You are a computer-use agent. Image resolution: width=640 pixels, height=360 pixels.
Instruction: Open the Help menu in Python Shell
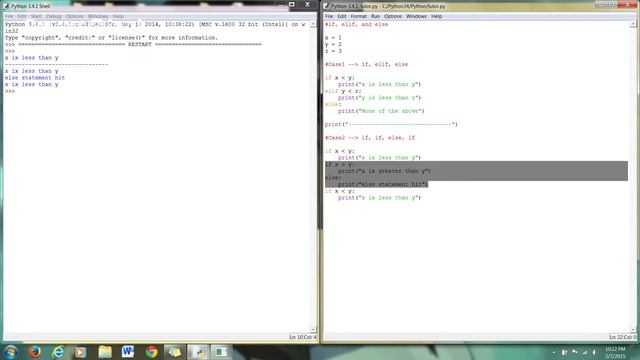click(x=118, y=16)
